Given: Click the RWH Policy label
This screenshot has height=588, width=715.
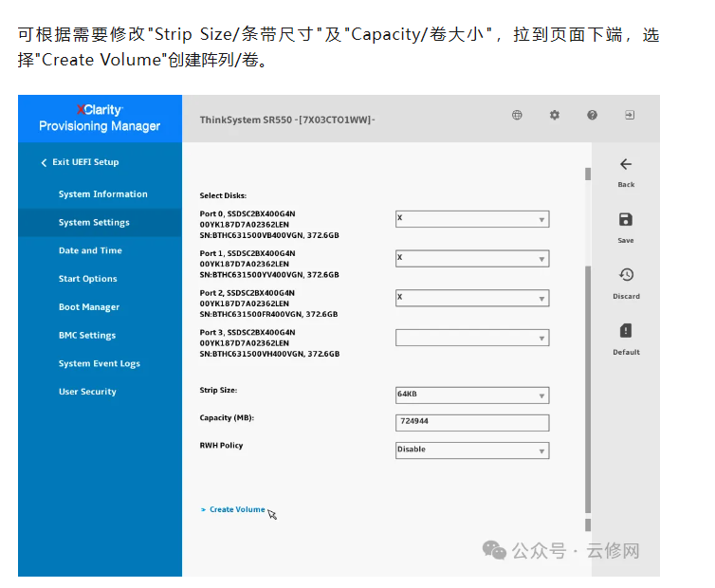Looking at the screenshot, I should pyautogui.click(x=221, y=445).
